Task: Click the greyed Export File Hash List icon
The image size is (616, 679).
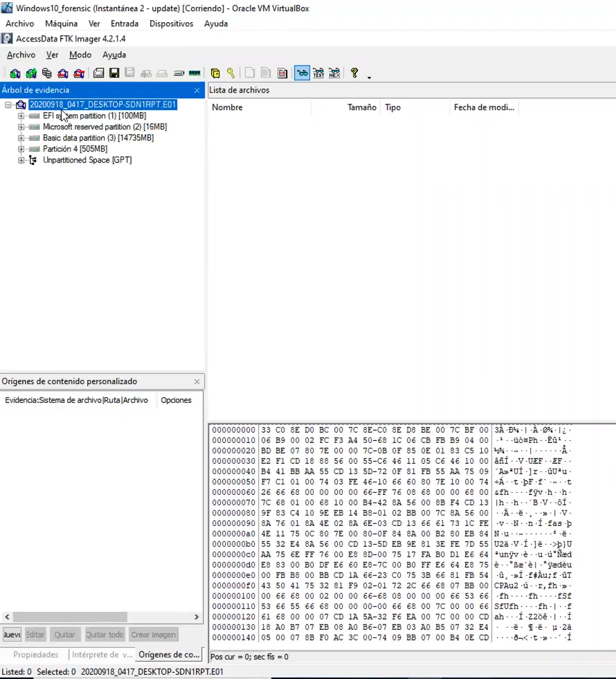Action: (266, 73)
